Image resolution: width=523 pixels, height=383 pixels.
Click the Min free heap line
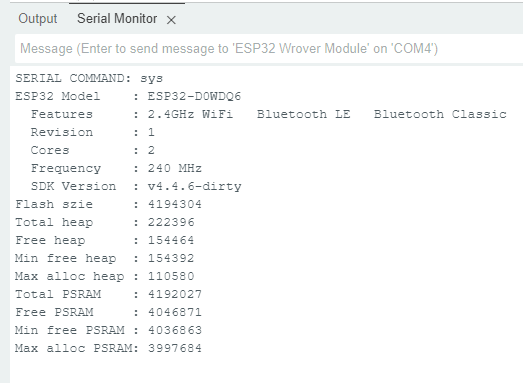pyautogui.click(x=105, y=259)
